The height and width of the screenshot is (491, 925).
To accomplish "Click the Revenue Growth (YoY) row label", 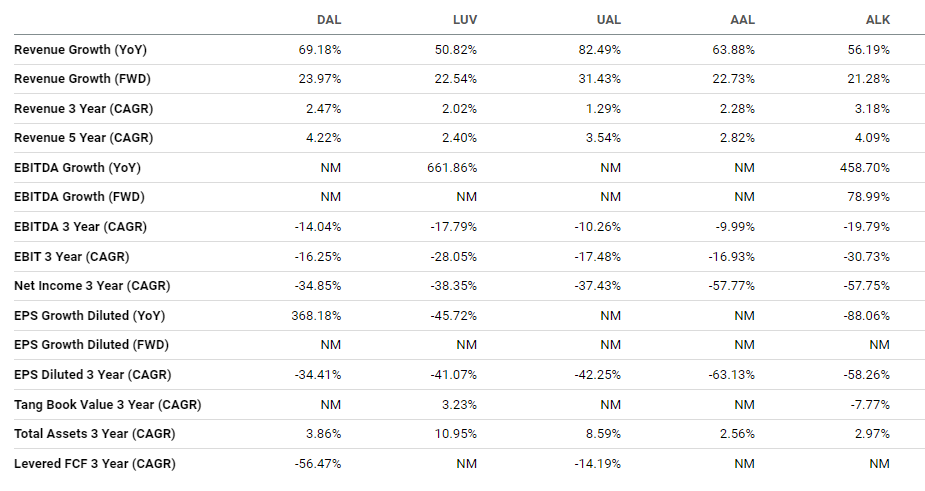I will click(x=80, y=50).
